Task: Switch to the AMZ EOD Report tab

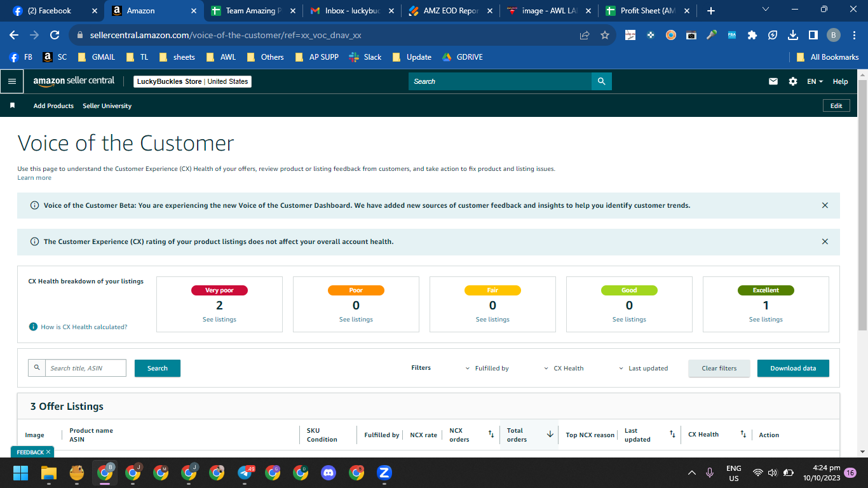Action: (451, 11)
